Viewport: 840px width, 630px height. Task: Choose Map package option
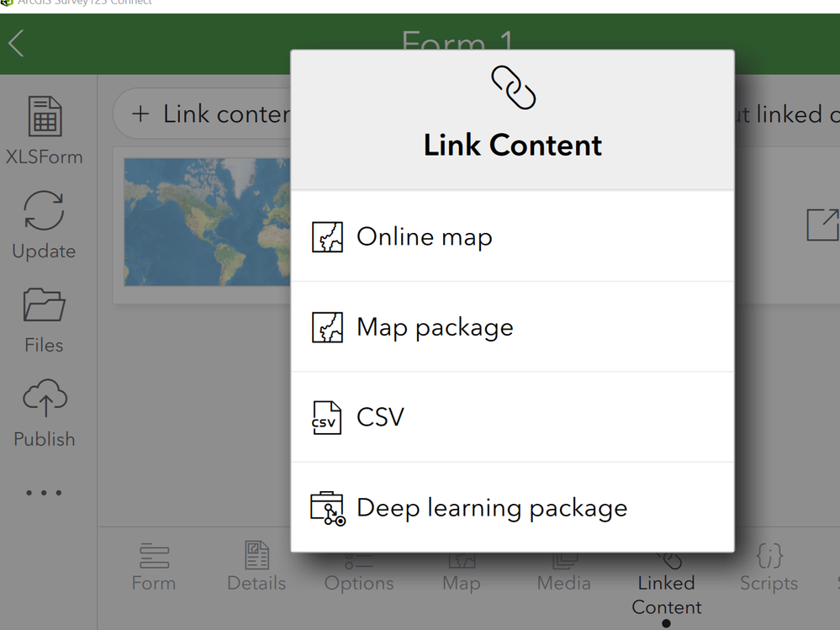513,327
